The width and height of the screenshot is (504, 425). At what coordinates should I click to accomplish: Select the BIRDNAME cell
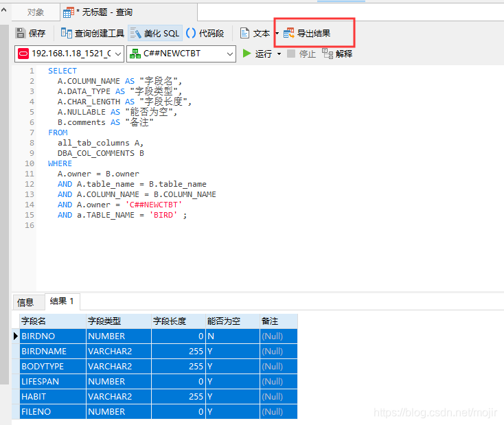[53, 351]
